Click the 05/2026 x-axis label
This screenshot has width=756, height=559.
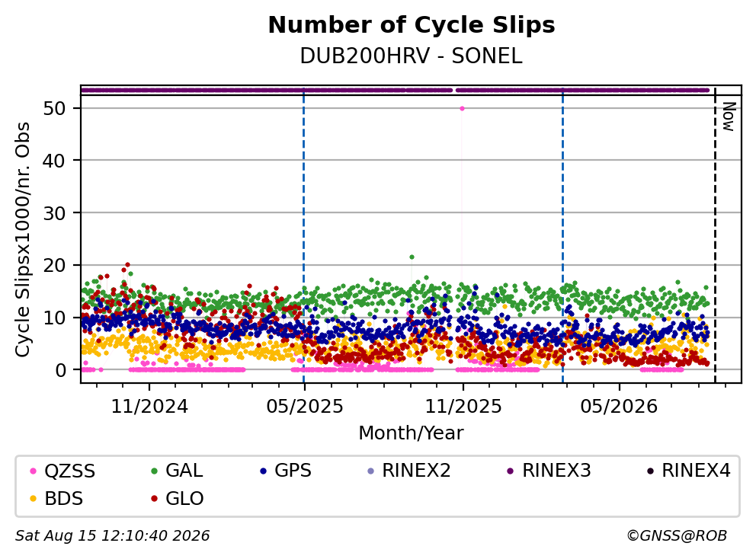tap(619, 407)
